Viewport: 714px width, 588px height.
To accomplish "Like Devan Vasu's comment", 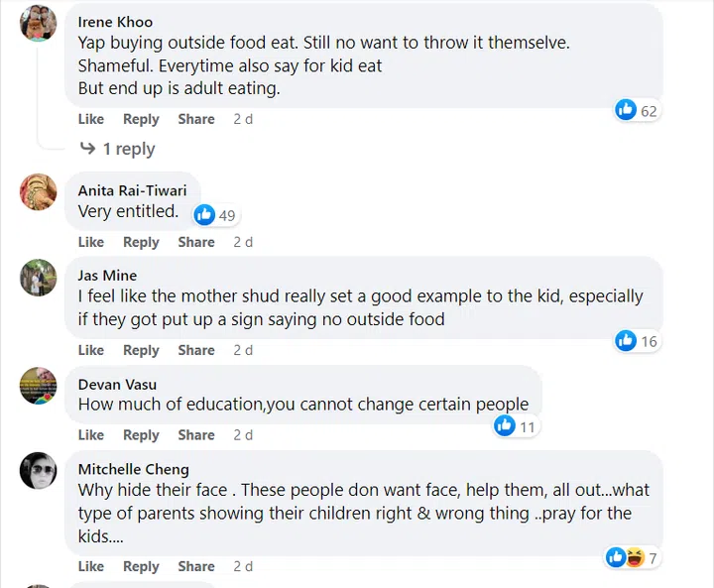I will [x=91, y=435].
